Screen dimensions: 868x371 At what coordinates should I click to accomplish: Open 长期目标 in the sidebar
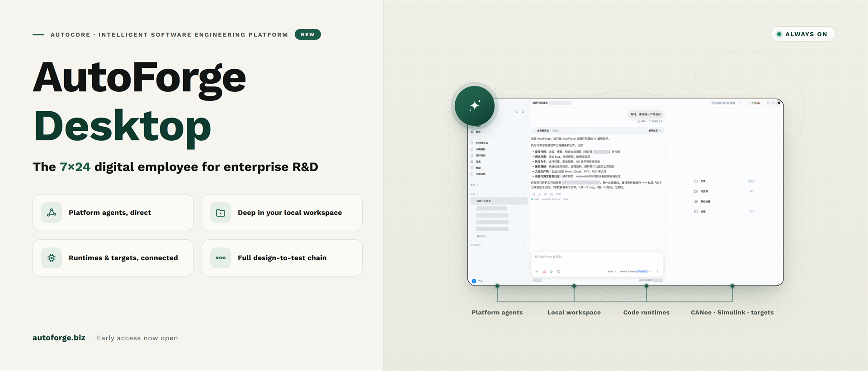coord(478,149)
